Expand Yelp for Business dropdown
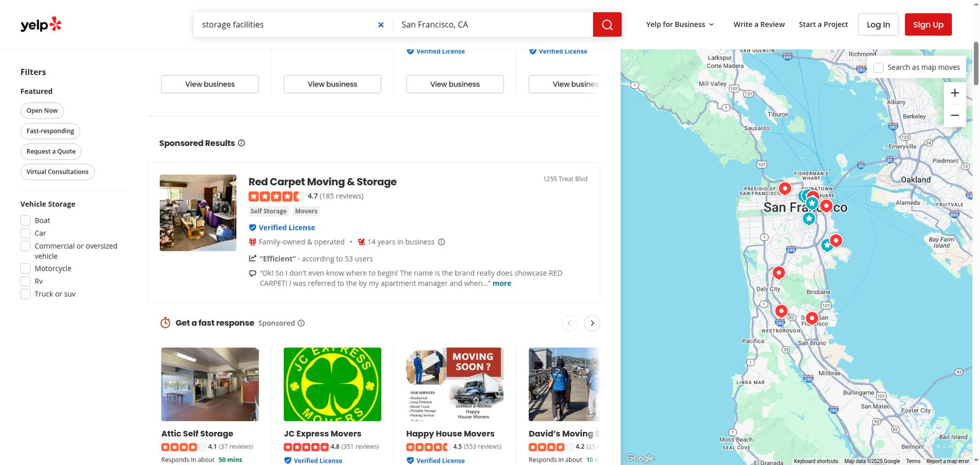Screen dimensions: 980x465 [680, 25]
